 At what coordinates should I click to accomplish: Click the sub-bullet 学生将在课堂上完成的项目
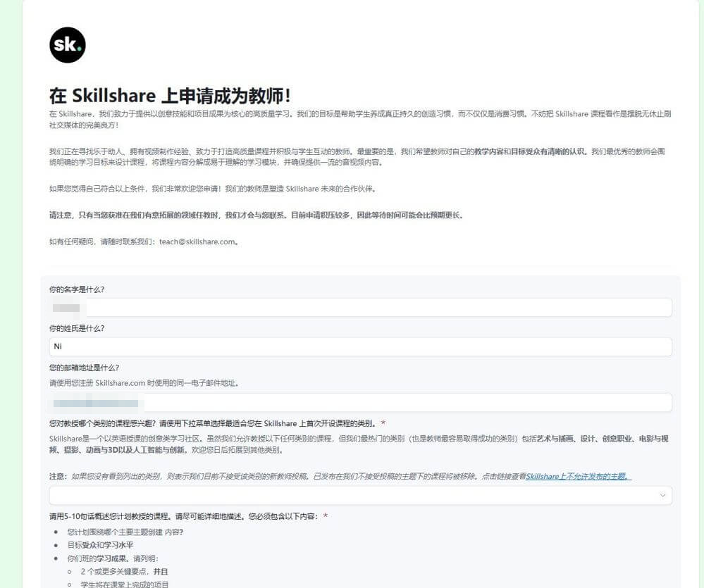click(x=125, y=584)
